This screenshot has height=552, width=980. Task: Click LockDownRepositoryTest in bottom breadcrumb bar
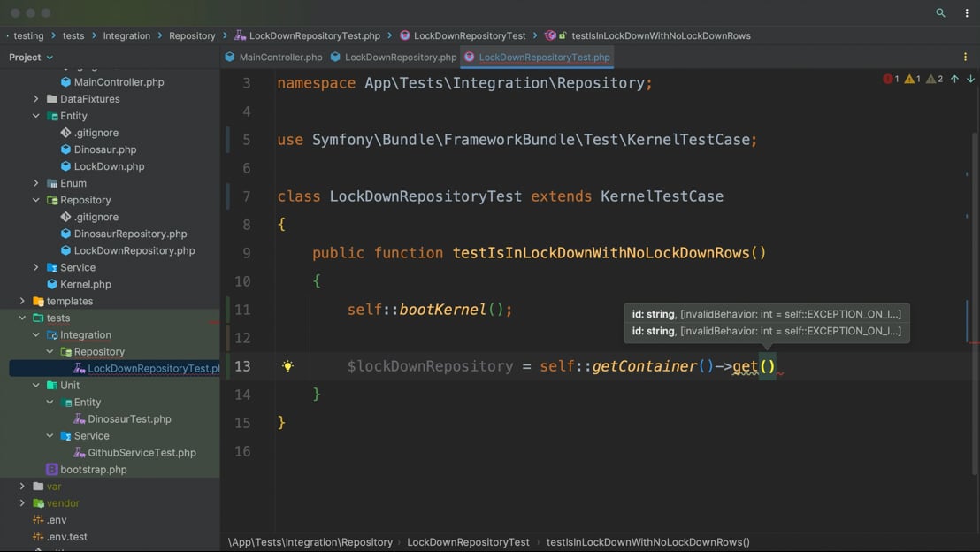pos(468,542)
